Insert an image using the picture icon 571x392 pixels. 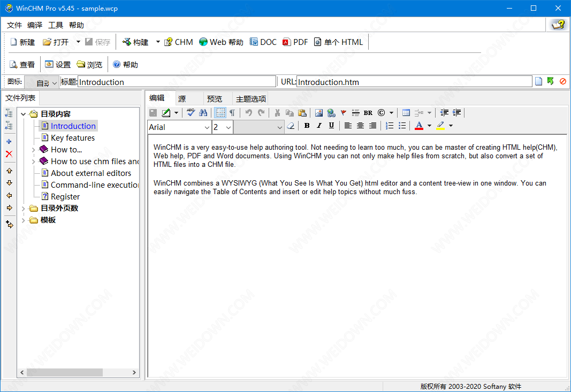(x=319, y=113)
